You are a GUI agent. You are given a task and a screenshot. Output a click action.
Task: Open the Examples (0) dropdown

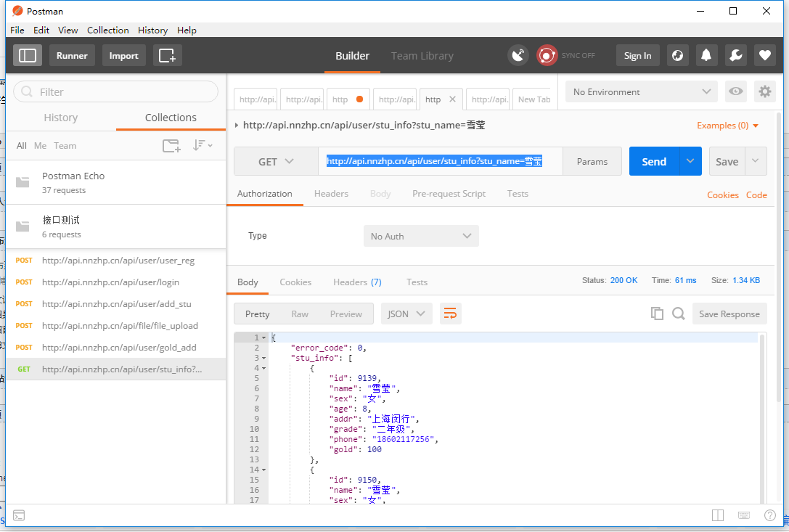(727, 126)
